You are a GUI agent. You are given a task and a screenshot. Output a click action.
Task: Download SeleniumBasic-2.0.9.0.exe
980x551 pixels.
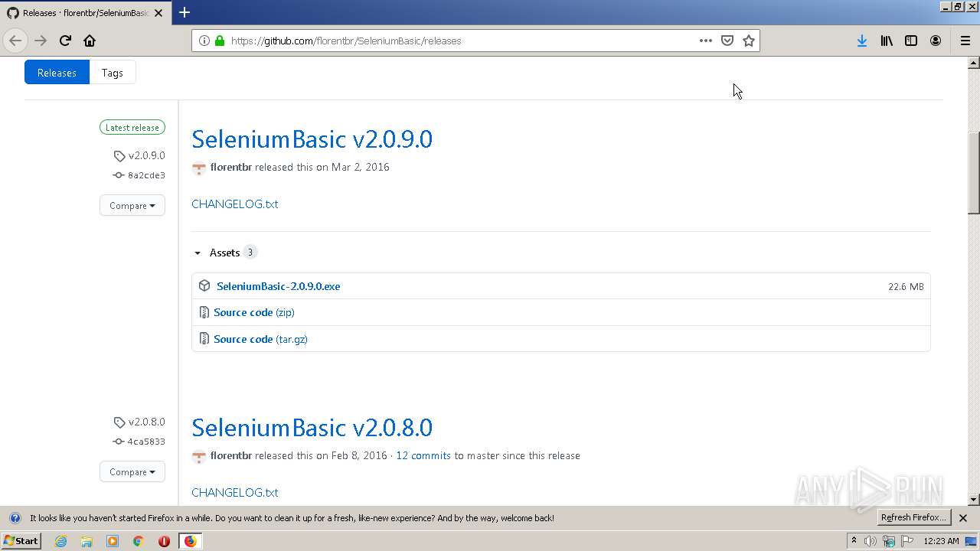pyautogui.click(x=278, y=286)
